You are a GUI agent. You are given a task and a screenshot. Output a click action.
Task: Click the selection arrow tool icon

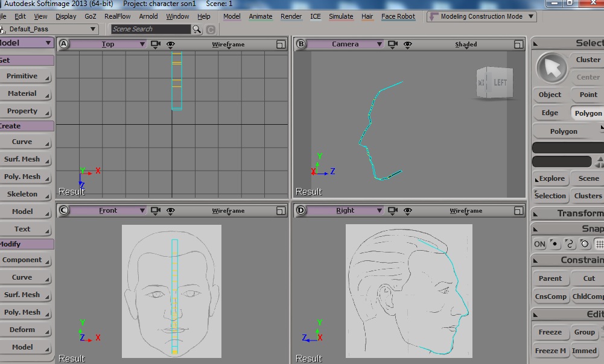(552, 68)
